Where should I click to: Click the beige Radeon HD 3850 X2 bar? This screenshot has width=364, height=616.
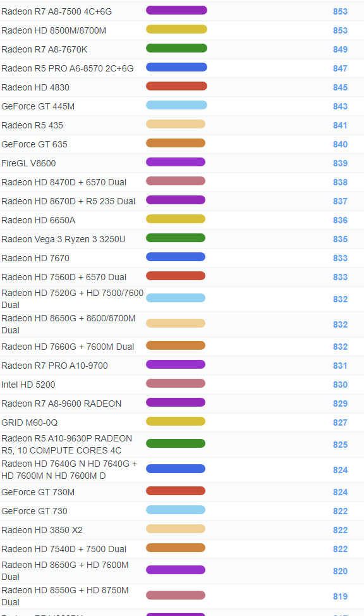(x=176, y=528)
